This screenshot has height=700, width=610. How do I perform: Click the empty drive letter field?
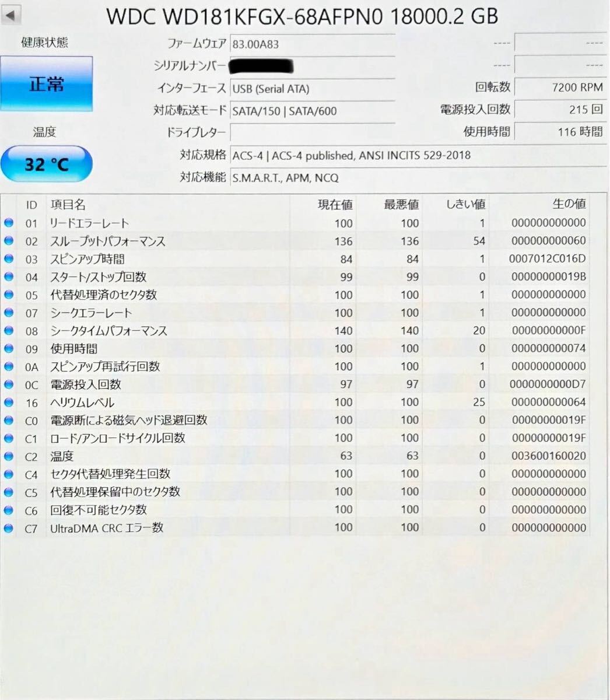click(313, 132)
